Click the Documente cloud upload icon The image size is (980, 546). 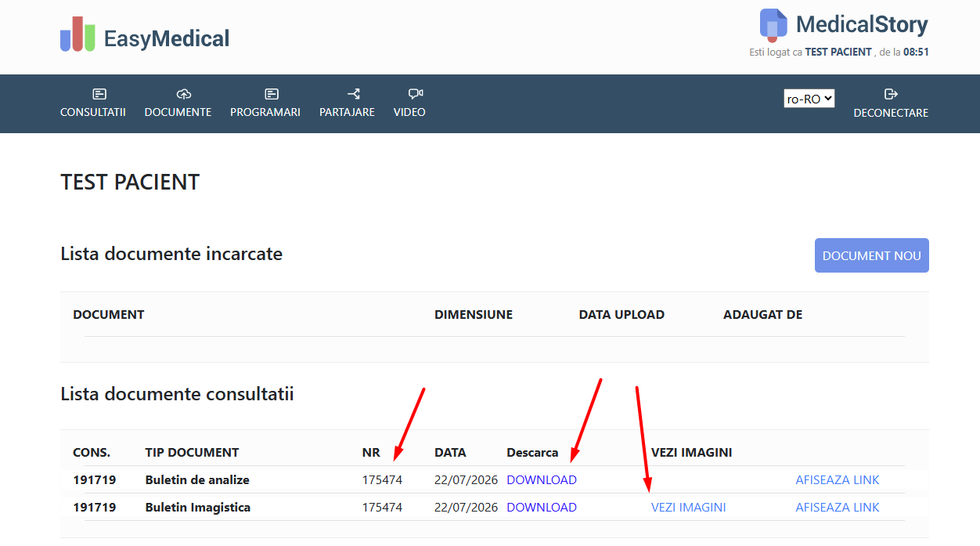[184, 94]
